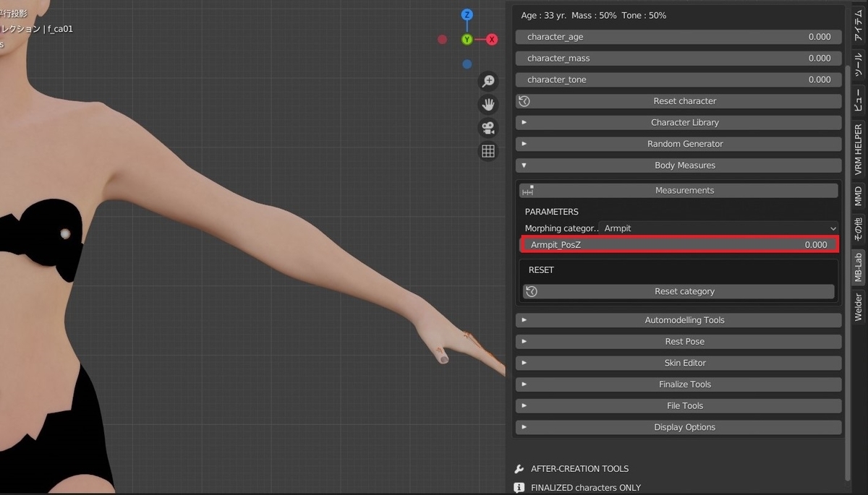This screenshot has width=868, height=495.
Task: Open the Welder sidebar tab
Action: [858, 307]
